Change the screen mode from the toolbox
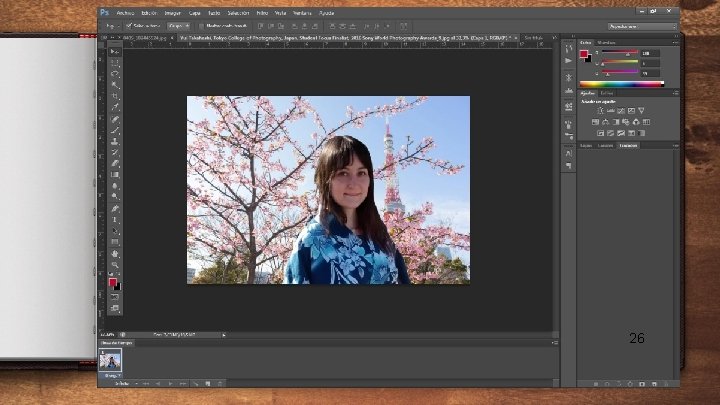 tap(114, 308)
